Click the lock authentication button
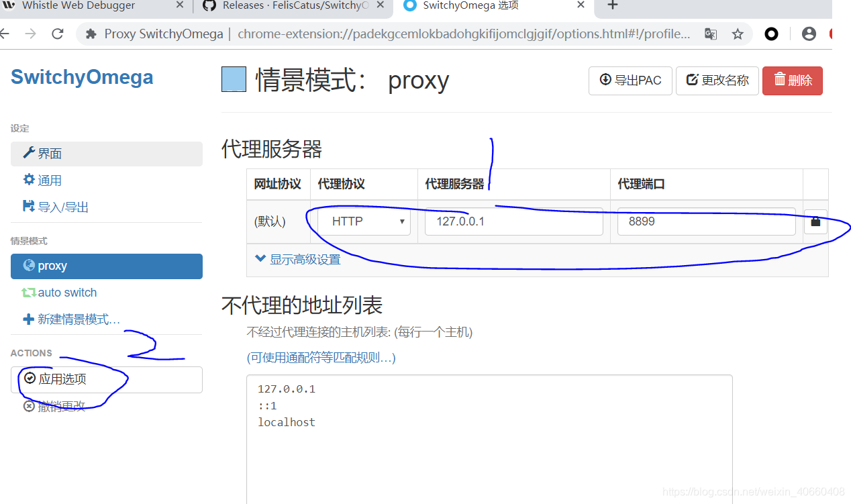851x504 pixels. 815,221
